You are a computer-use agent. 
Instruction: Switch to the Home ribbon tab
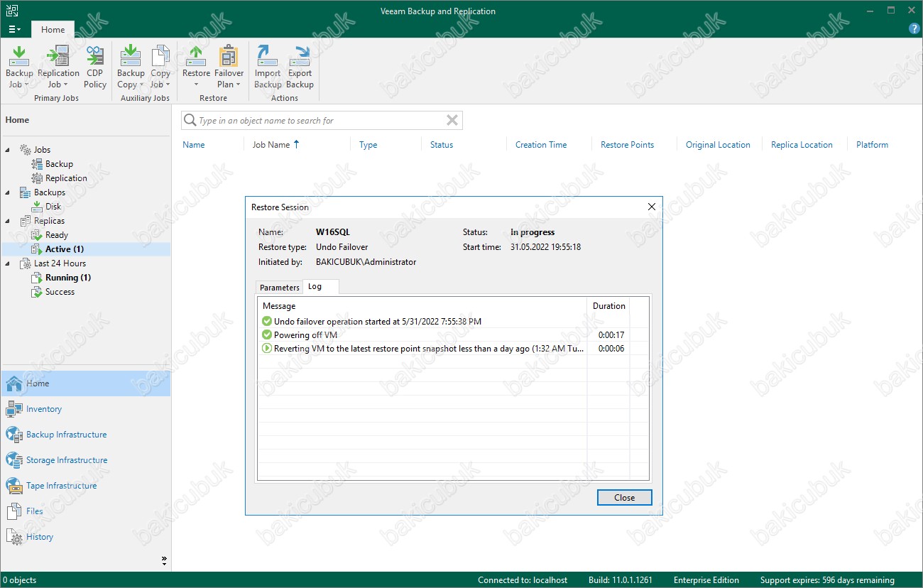53,30
